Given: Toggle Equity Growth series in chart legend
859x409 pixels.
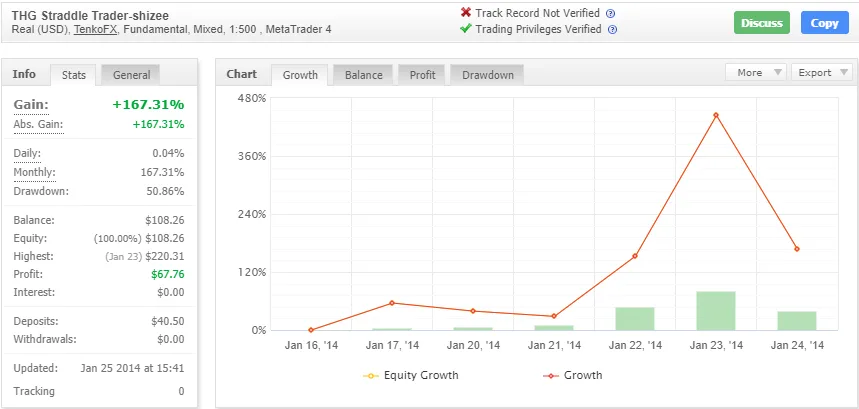Looking at the screenshot, I should (408, 376).
